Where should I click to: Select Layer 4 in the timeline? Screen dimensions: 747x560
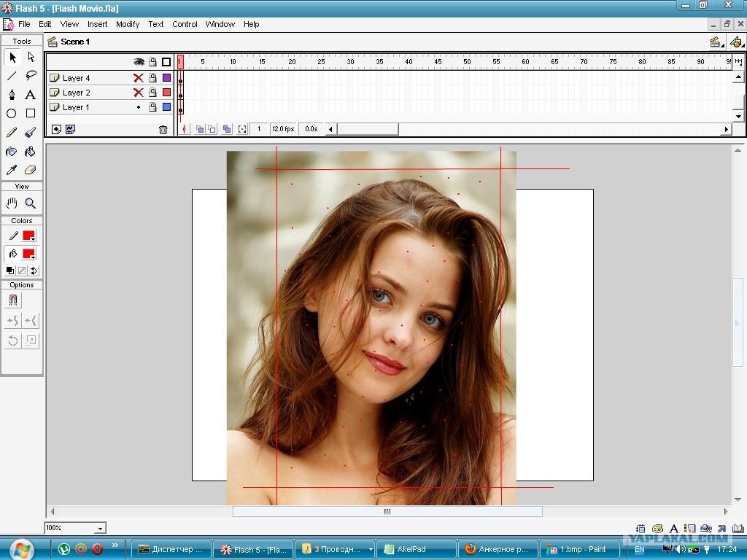pyautogui.click(x=76, y=78)
